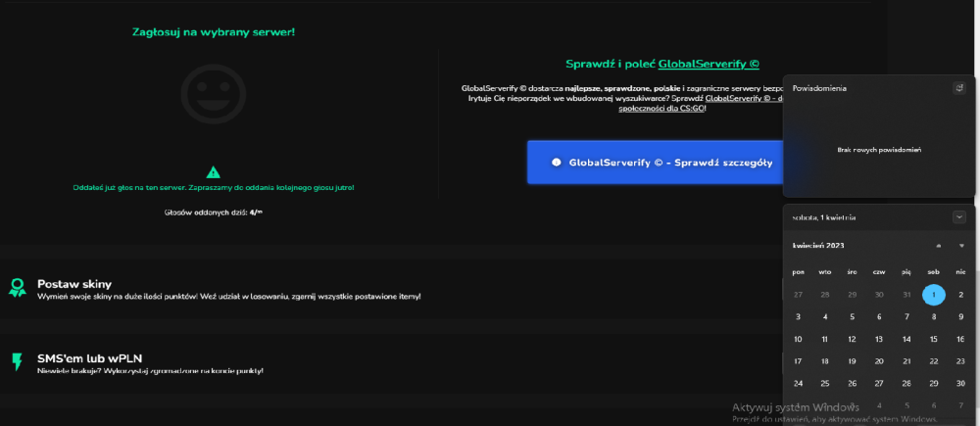980x426 pixels.
Task: Select day 21 in the calendar
Action: (906, 361)
